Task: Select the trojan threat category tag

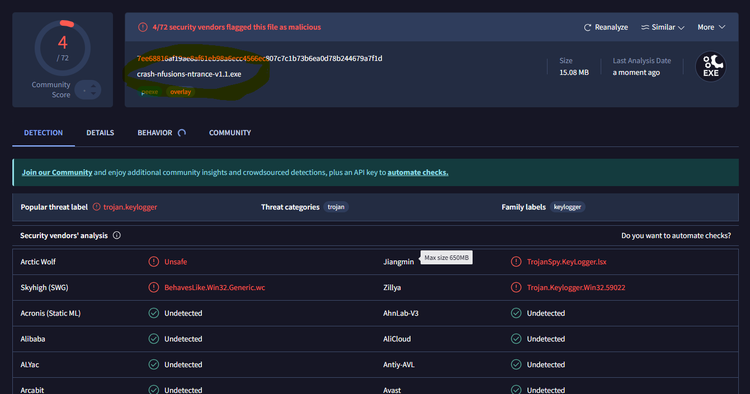Action: tap(336, 207)
